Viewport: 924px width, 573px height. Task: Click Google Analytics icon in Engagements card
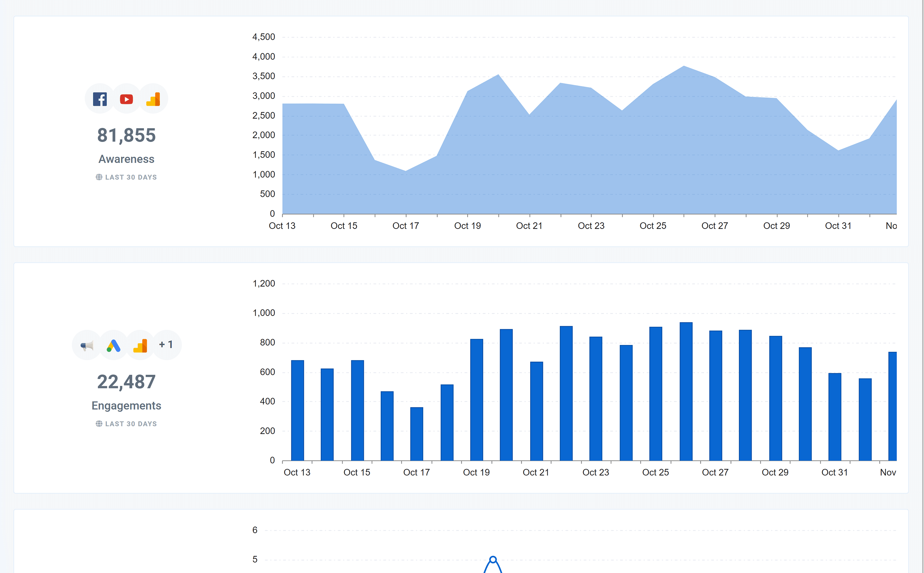(140, 345)
